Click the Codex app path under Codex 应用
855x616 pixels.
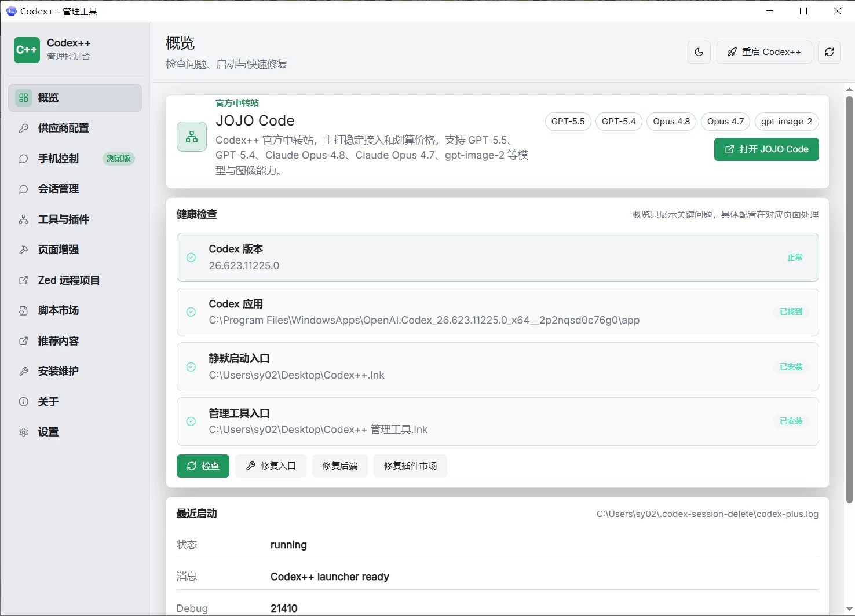pos(424,320)
